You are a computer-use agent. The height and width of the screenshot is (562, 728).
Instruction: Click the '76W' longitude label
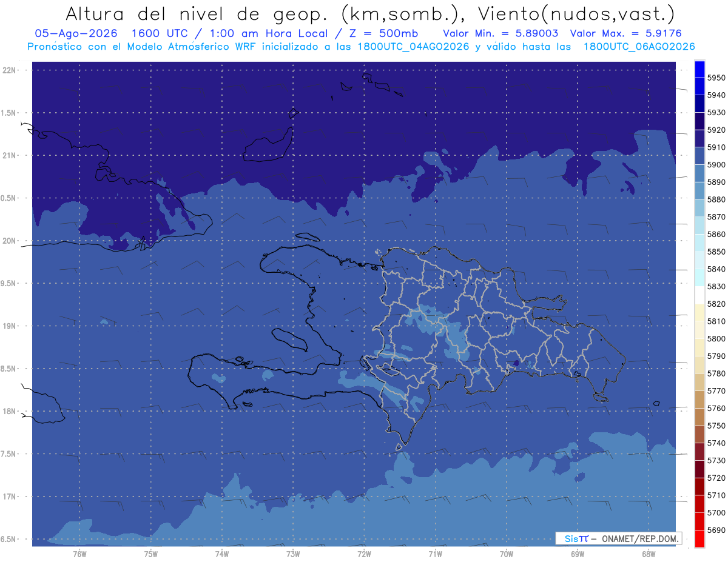click(x=79, y=554)
